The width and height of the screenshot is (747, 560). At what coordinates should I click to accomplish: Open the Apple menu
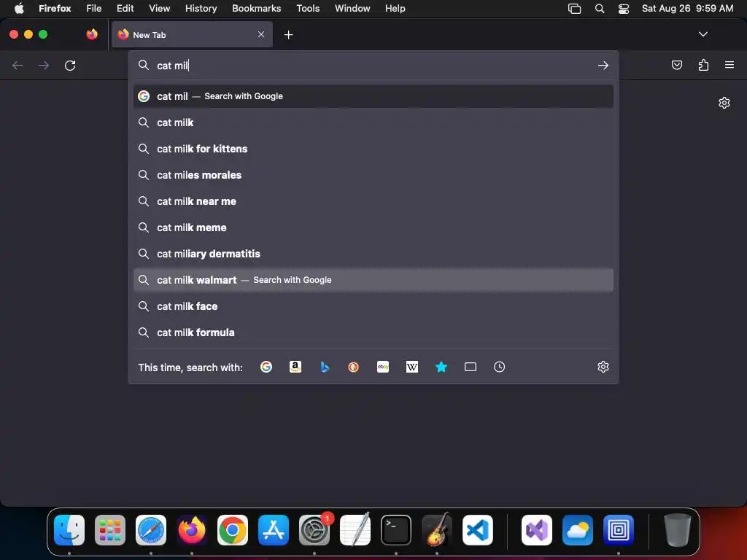(x=19, y=8)
